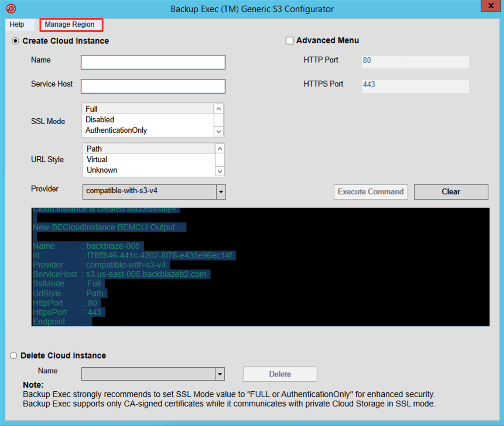
Task: Click the instance Id value in output
Action: (x=160, y=256)
